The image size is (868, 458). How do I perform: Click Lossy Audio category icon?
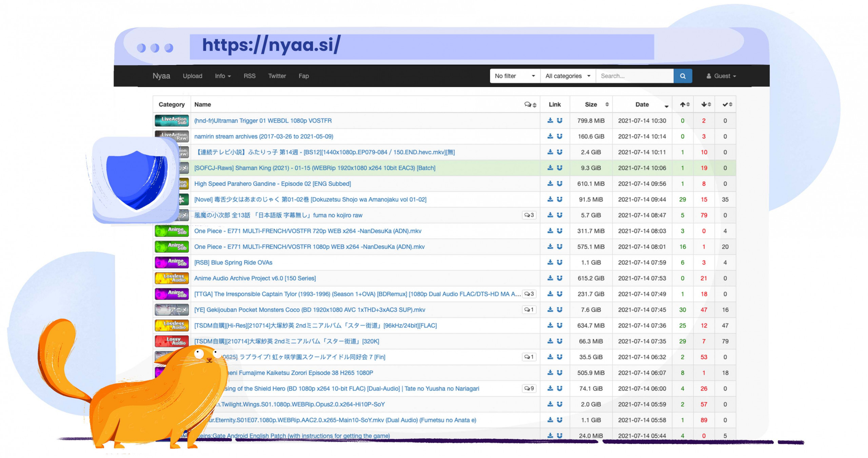tap(172, 341)
